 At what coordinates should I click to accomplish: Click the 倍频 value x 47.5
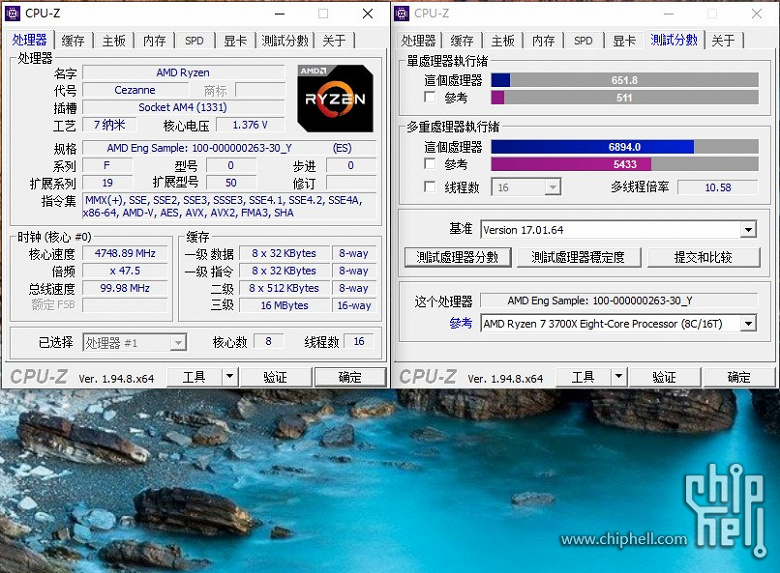(125, 271)
